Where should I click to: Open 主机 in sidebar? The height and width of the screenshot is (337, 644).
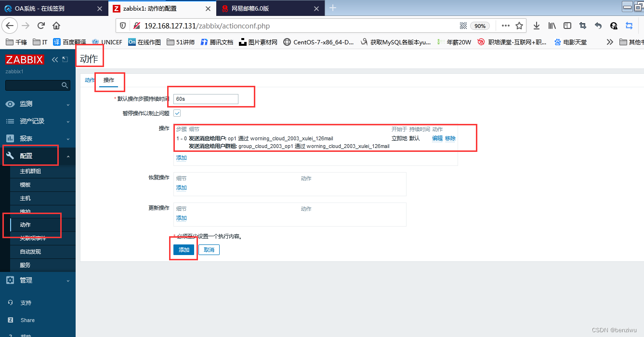coord(25,198)
